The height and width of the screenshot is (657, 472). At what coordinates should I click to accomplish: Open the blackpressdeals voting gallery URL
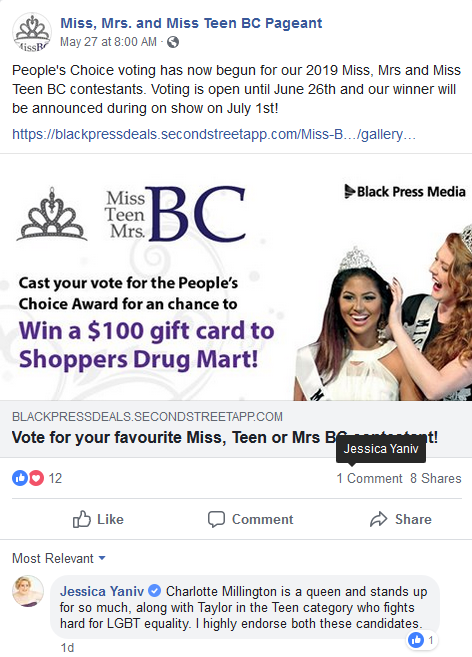(x=214, y=134)
